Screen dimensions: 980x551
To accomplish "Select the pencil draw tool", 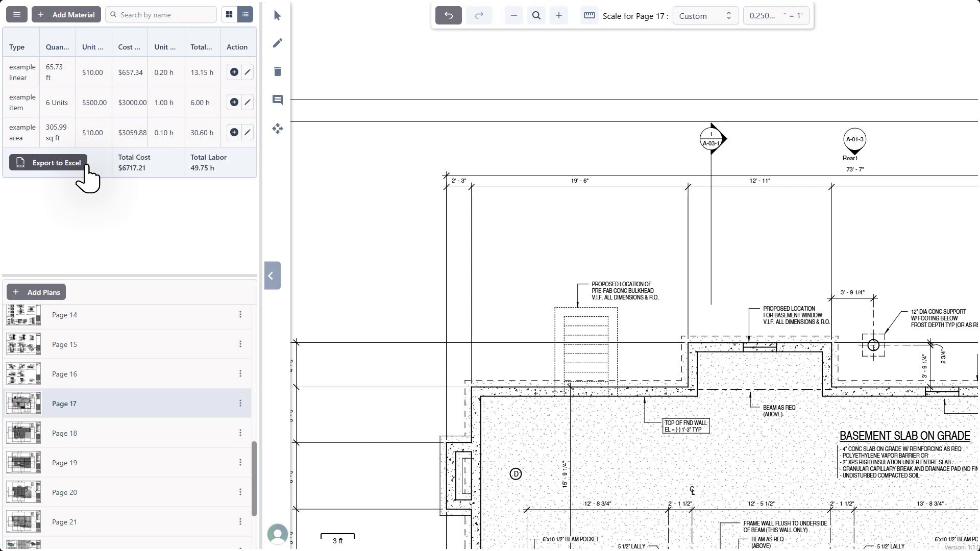I will coord(277,43).
